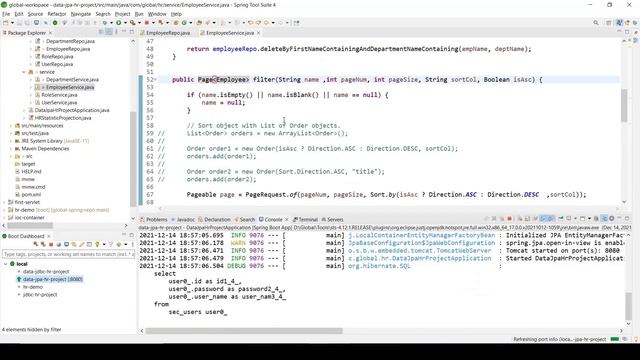The width and height of the screenshot is (640, 360).
Task: Collapse the service package node
Action: tap(24, 72)
